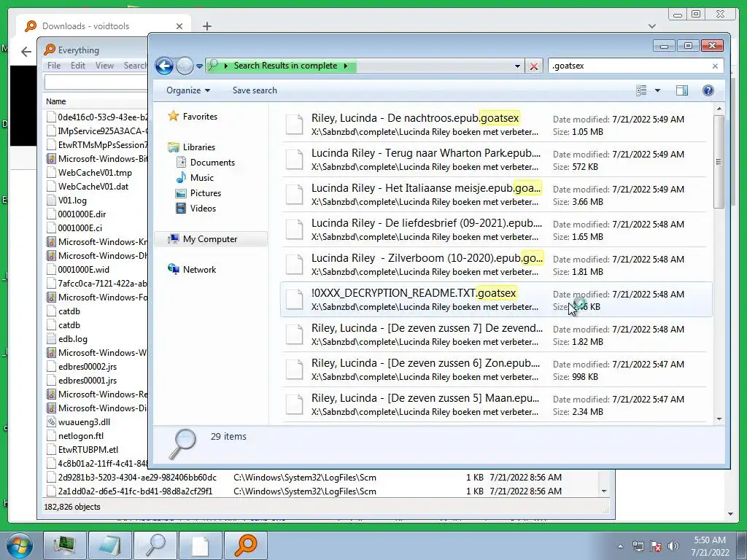This screenshot has width=747, height=560.
Task: Clear the .goatsex search box text
Action: (715, 66)
